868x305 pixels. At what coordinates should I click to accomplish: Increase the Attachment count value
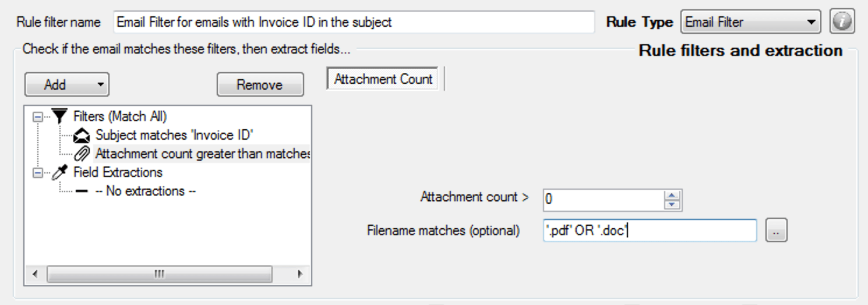[x=672, y=195]
